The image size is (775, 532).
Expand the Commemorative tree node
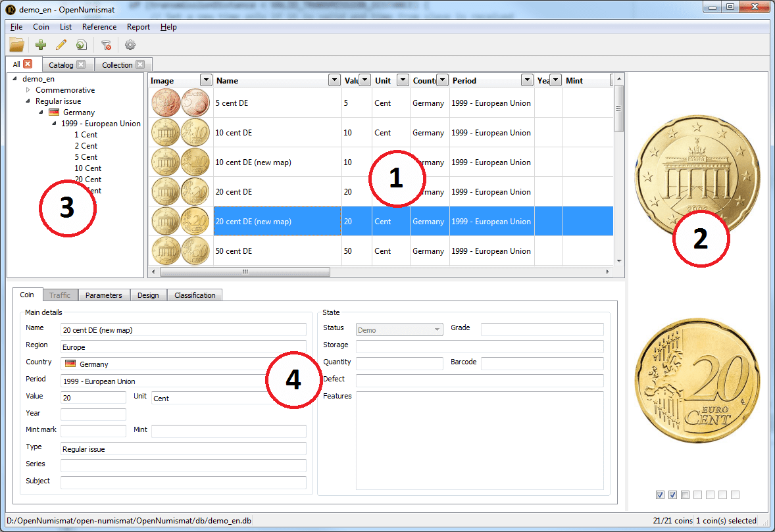[28, 90]
